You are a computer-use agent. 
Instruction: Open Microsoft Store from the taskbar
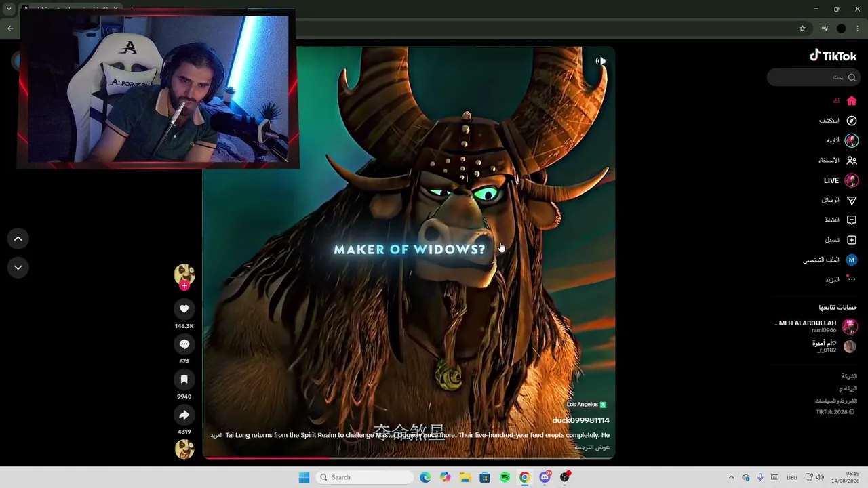[485, 477]
